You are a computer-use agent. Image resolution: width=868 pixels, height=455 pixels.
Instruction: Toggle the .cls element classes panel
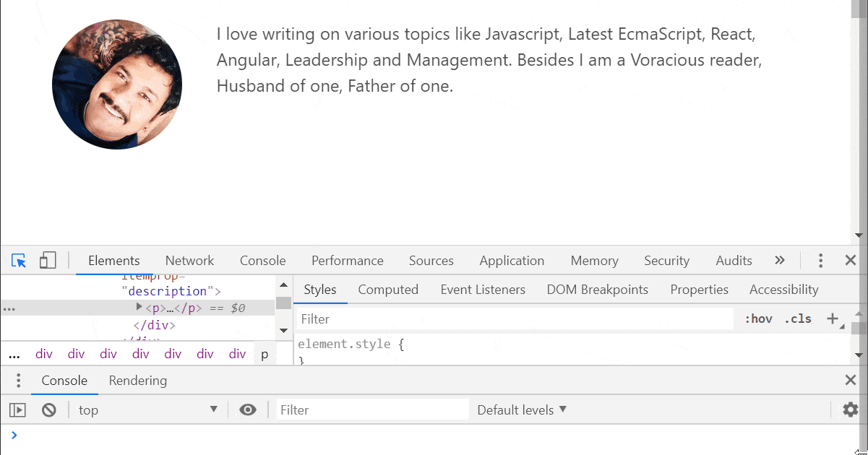(x=798, y=318)
